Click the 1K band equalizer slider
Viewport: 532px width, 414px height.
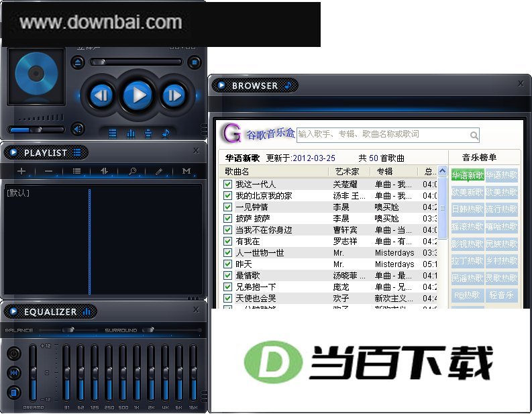[x=137, y=372]
